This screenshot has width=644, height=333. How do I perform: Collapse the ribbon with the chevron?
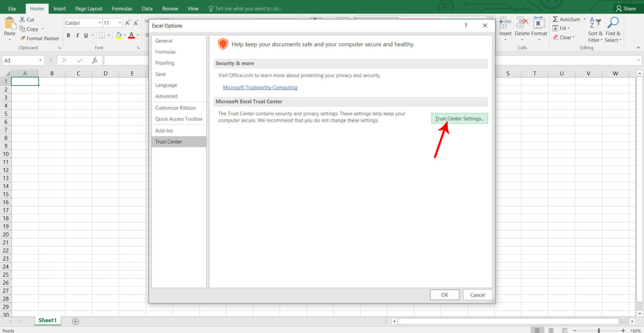[639, 48]
